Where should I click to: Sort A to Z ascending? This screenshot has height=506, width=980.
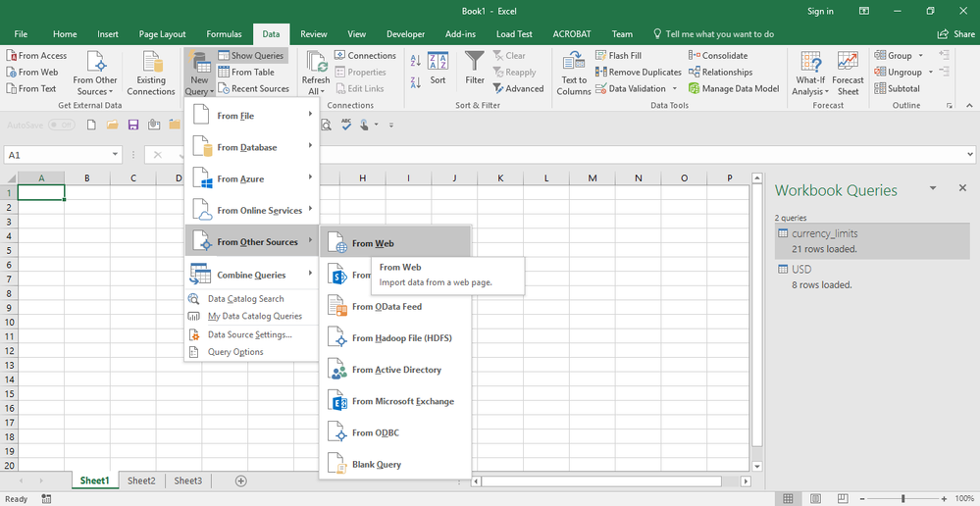[416, 61]
